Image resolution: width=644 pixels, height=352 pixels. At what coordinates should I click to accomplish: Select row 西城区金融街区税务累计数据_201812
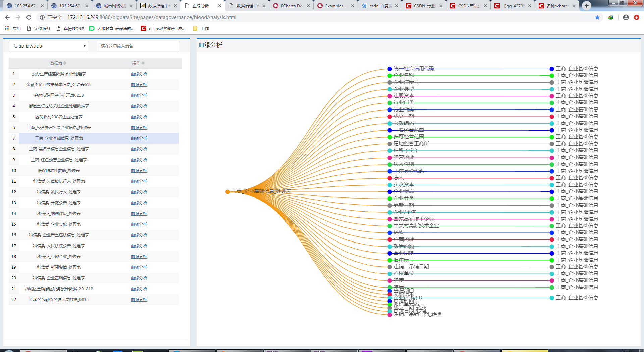pos(94,289)
